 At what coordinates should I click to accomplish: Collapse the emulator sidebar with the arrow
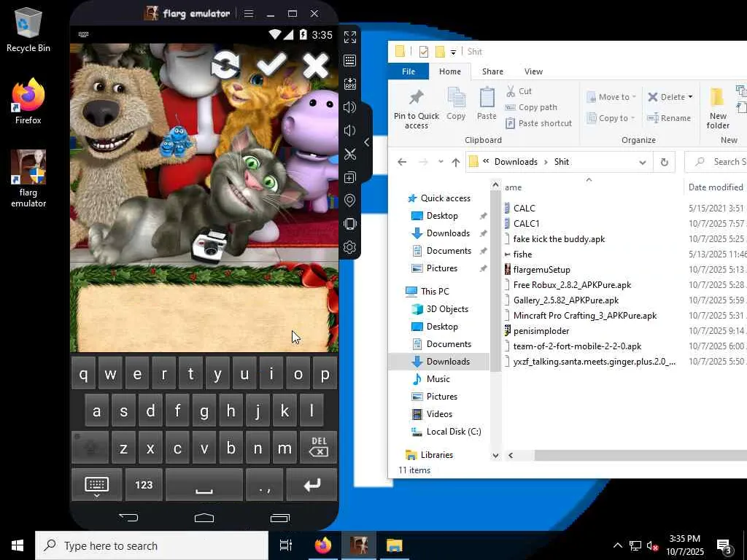click(366, 142)
